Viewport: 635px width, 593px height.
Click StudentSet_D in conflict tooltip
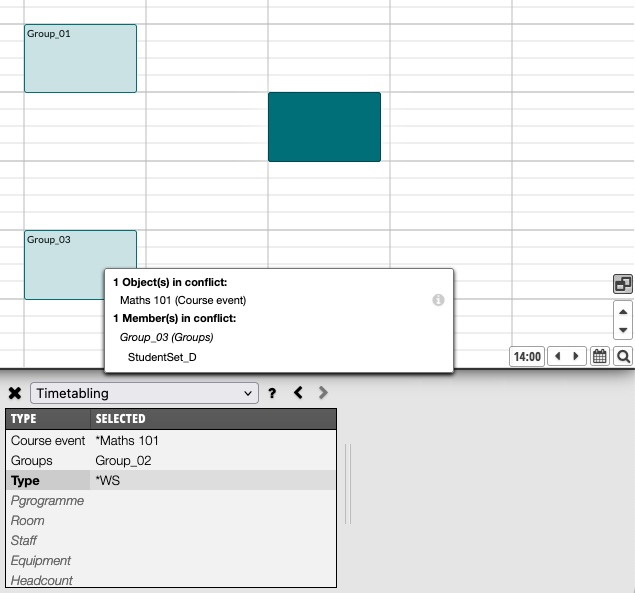(x=162, y=357)
